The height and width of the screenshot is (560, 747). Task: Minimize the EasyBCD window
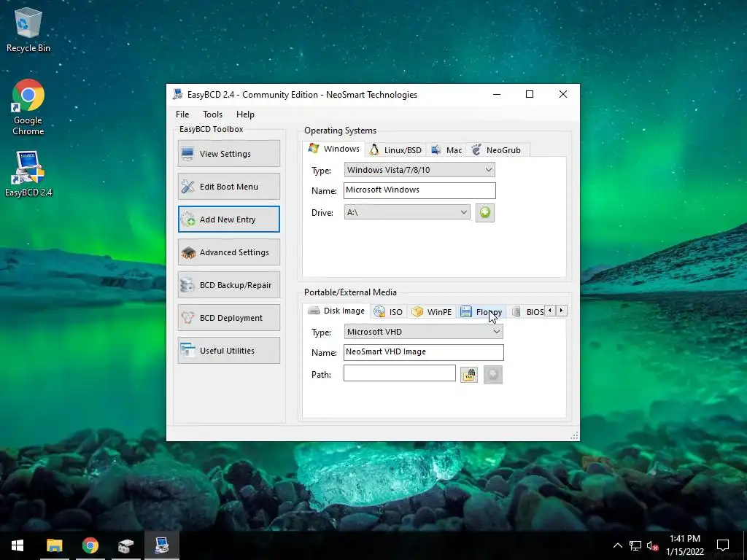(x=497, y=94)
